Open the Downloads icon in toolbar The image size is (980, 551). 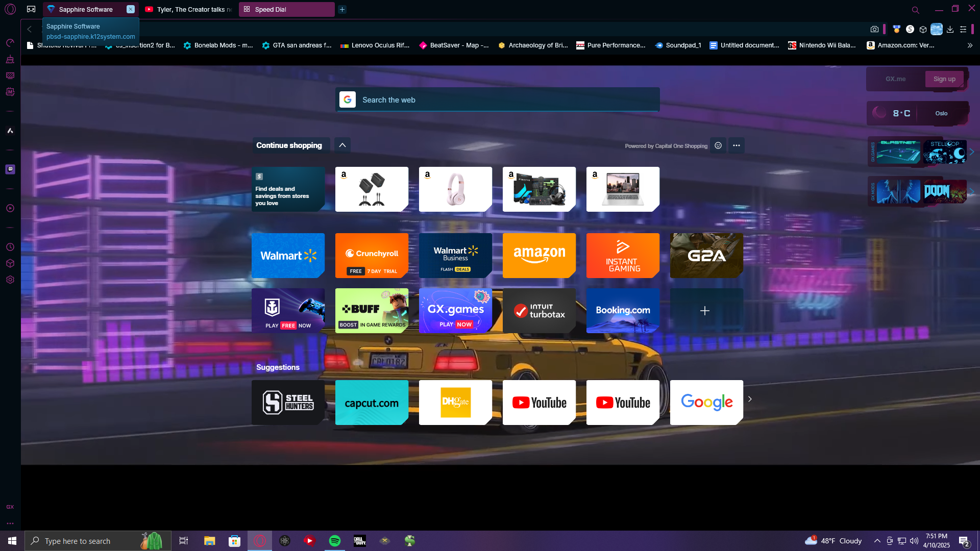(x=950, y=30)
